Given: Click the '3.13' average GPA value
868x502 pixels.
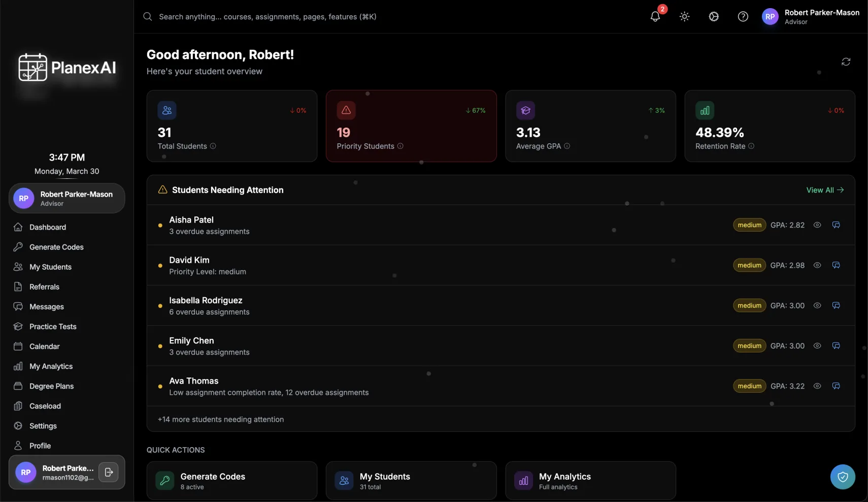Looking at the screenshot, I should click(x=528, y=133).
